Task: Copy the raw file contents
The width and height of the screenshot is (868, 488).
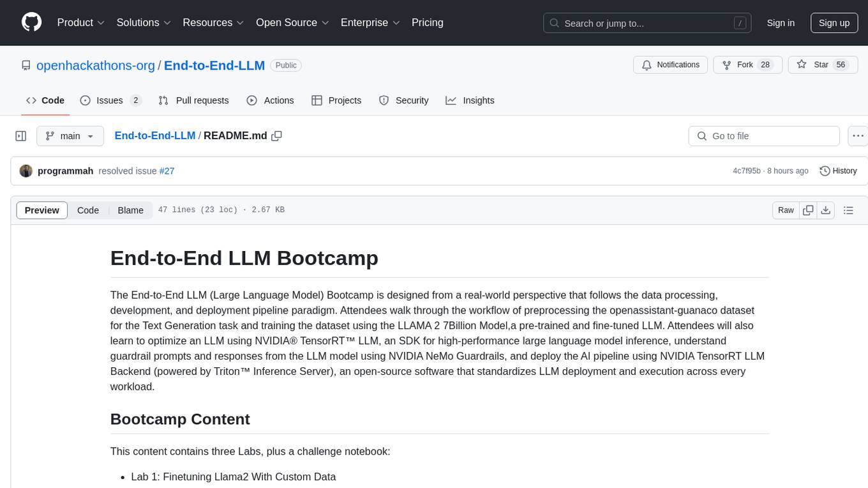Action: [809, 210]
